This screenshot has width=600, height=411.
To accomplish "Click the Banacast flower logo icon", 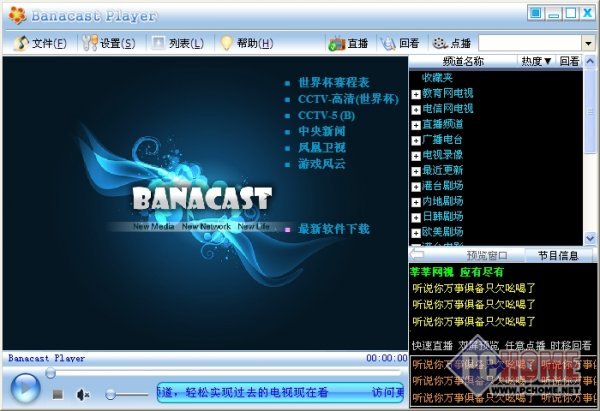I will (17, 15).
